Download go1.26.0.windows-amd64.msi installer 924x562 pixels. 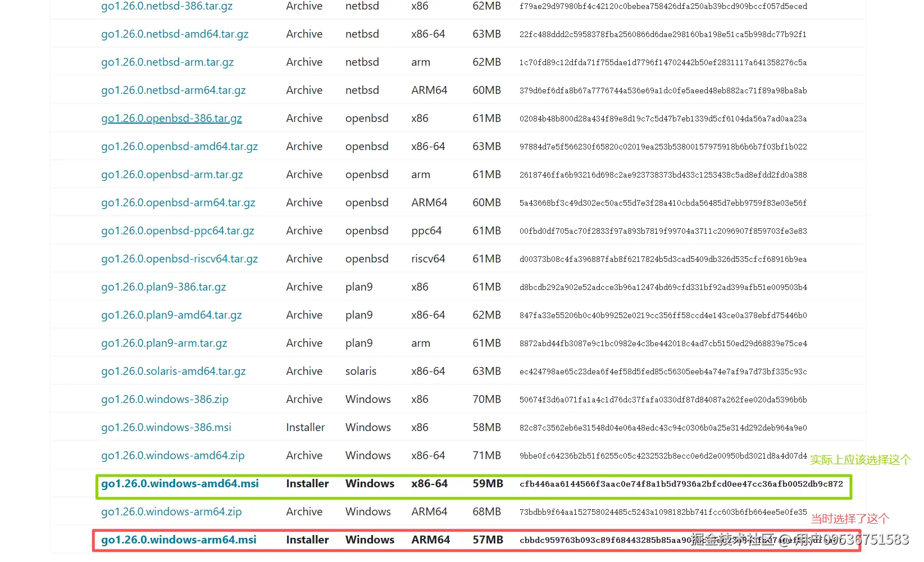coord(180,484)
